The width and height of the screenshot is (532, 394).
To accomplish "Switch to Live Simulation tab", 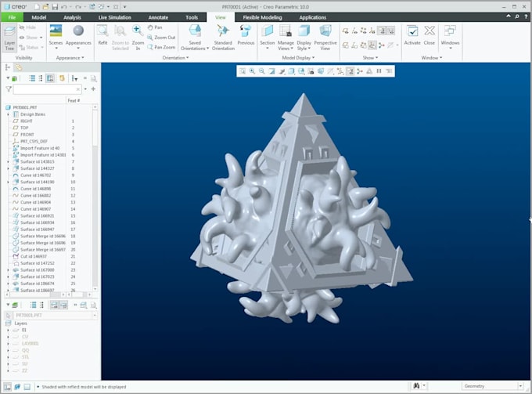I will [x=115, y=17].
